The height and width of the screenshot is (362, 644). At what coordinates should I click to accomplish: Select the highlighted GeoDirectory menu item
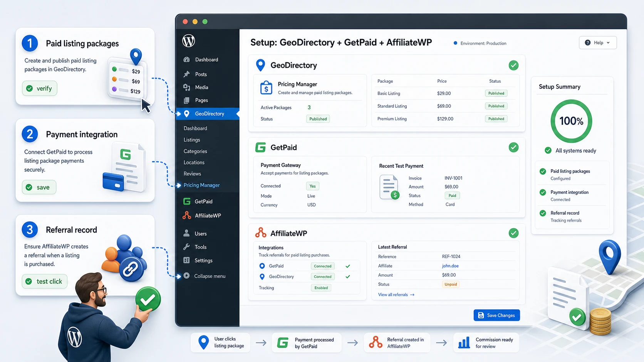click(208, 113)
